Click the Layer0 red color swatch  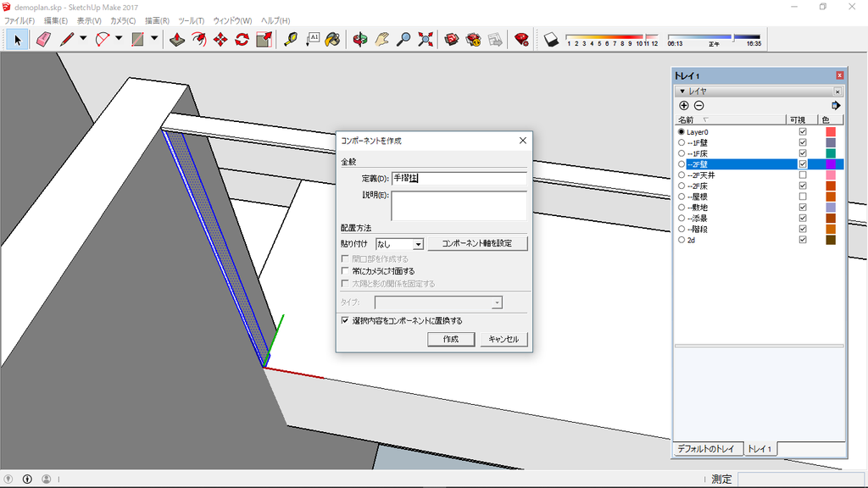point(831,131)
